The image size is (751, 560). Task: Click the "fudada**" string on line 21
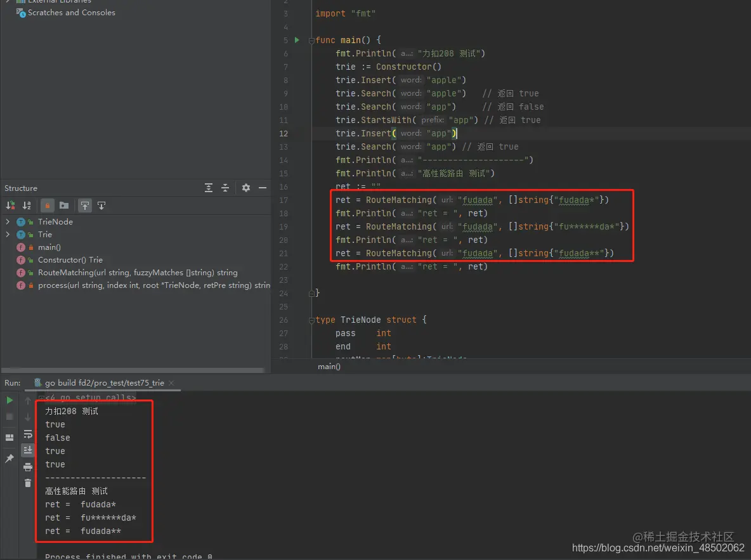(x=579, y=253)
